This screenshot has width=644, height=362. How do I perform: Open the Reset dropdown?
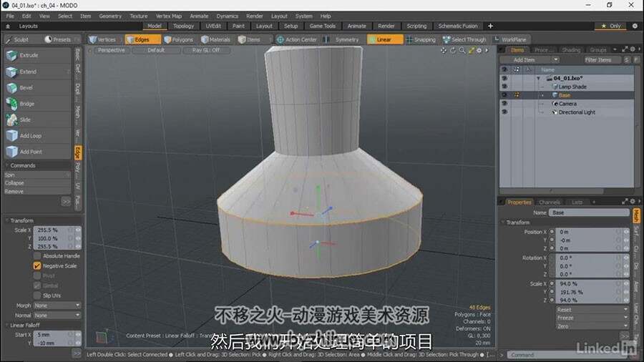click(x=592, y=310)
